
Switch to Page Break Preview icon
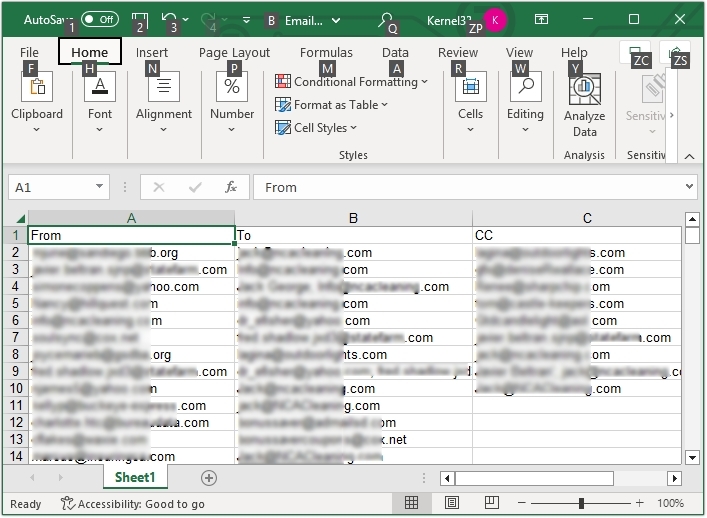(491, 503)
